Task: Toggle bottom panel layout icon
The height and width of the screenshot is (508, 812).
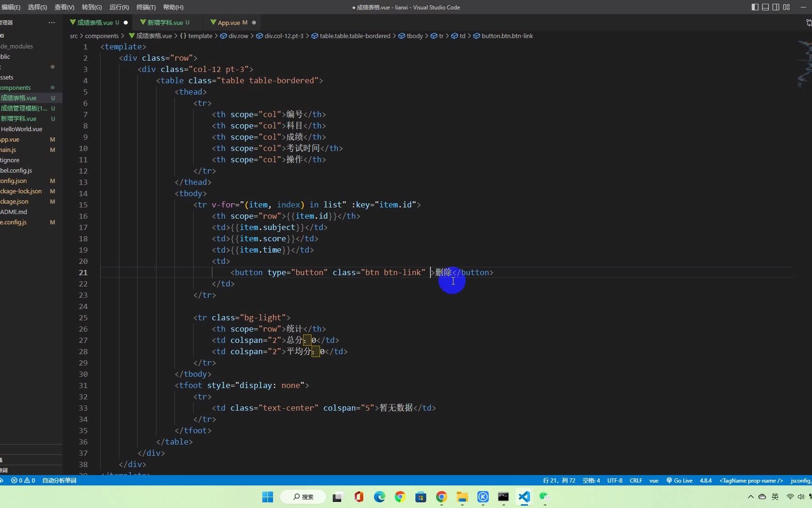Action: click(765, 7)
